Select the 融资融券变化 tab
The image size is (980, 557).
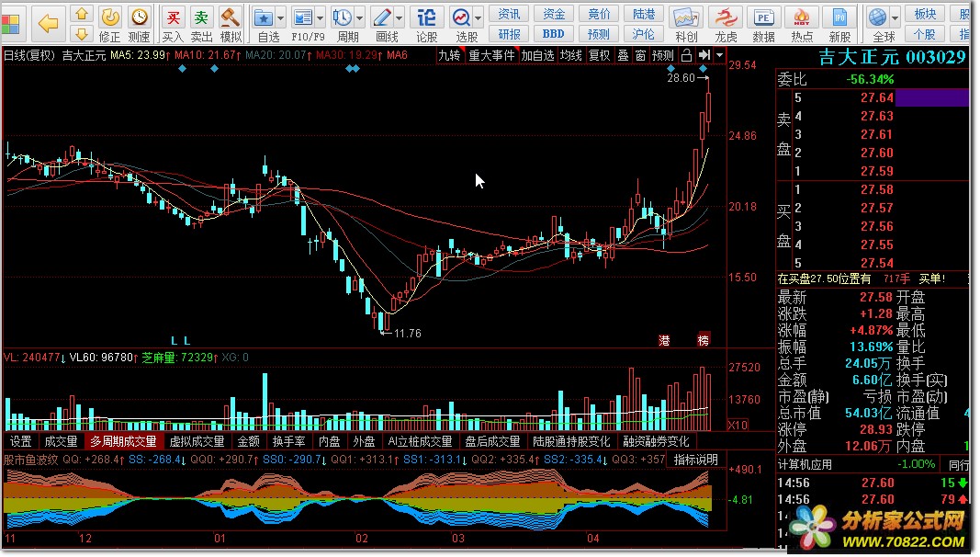pyautogui.click(x=657, y=441)
